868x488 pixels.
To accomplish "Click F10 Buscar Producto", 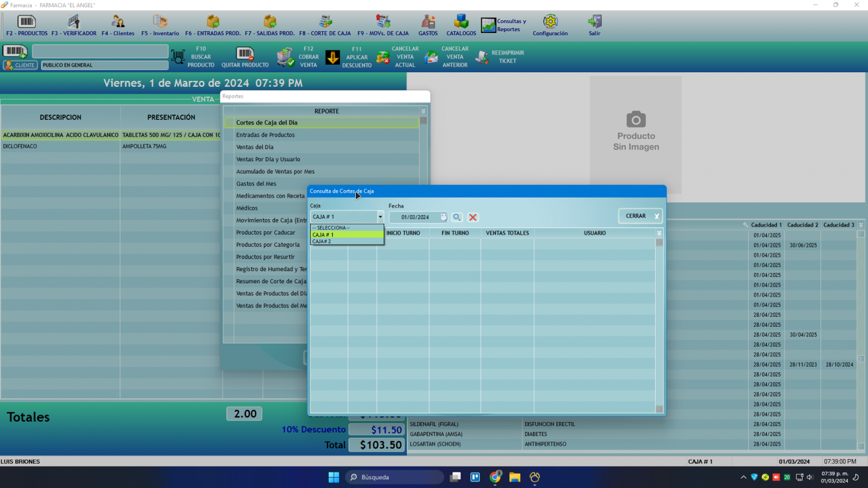I will click(193, 57).
